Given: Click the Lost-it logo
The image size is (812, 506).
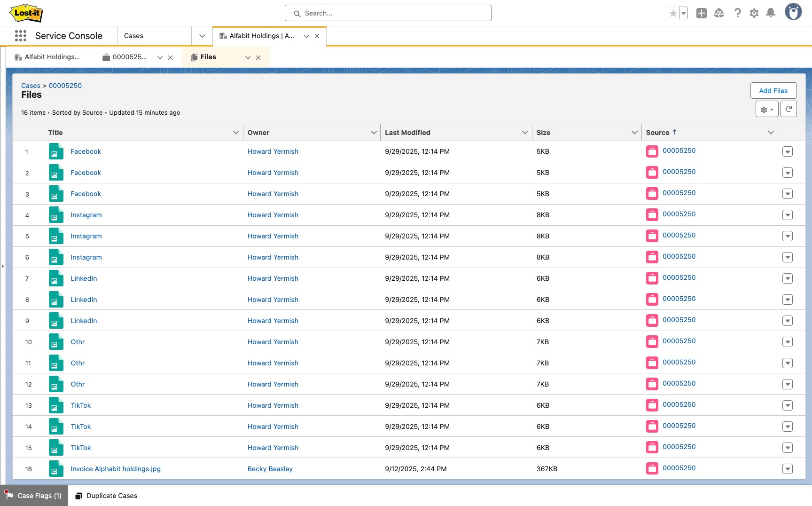Looking at the screenshot, I should click(26, 13).
